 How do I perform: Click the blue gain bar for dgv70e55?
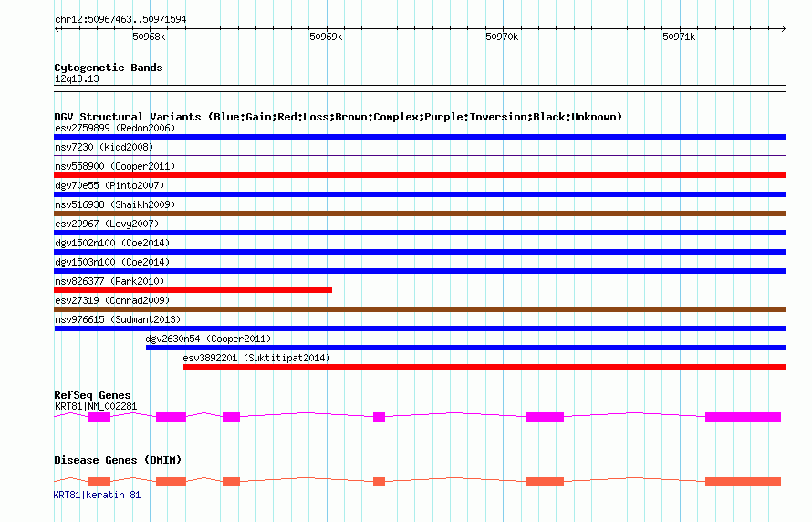(x=420, y=194)
